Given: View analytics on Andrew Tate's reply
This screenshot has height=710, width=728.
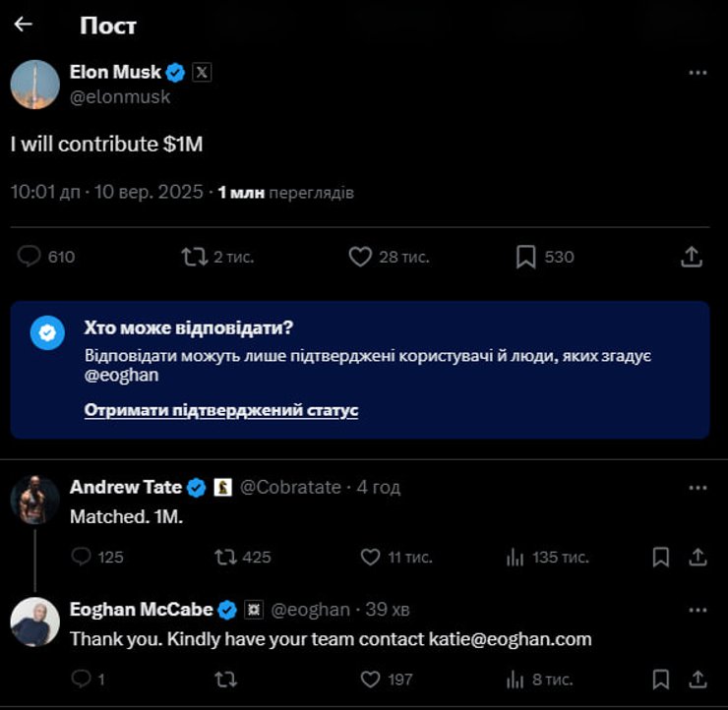Looking at the screenshot, I should (x=515, y=558).
